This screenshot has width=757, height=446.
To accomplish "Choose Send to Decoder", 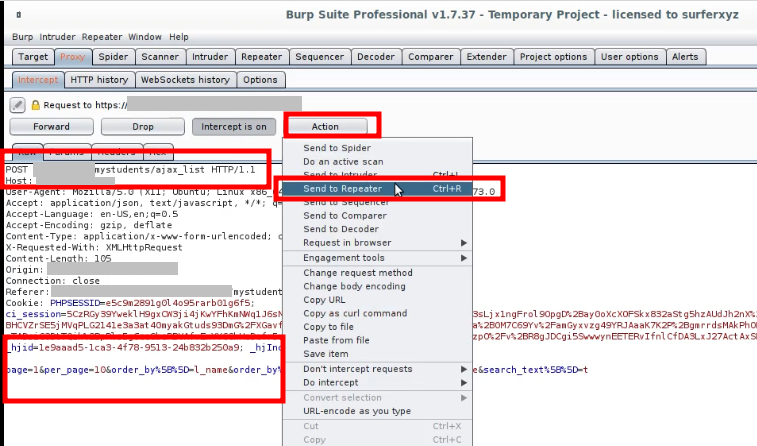I will coord(377,229).
